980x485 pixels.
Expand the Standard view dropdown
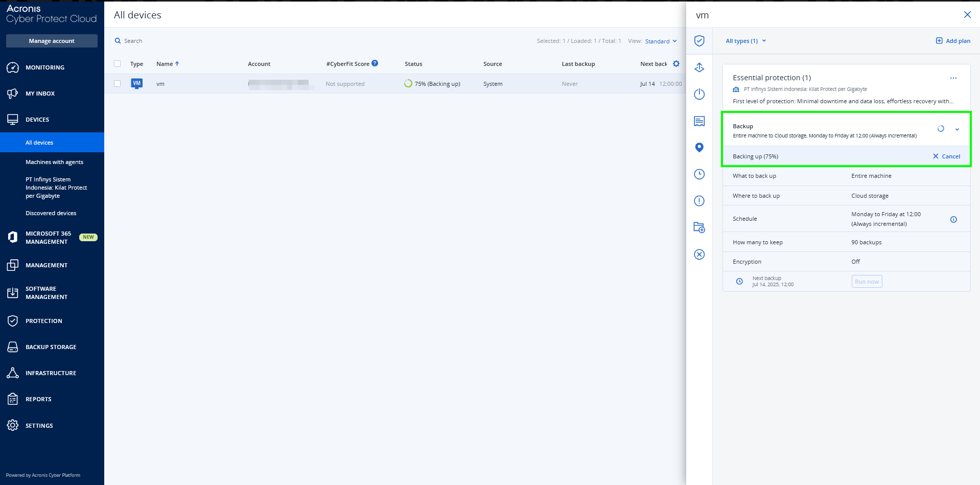coord(661,41)
